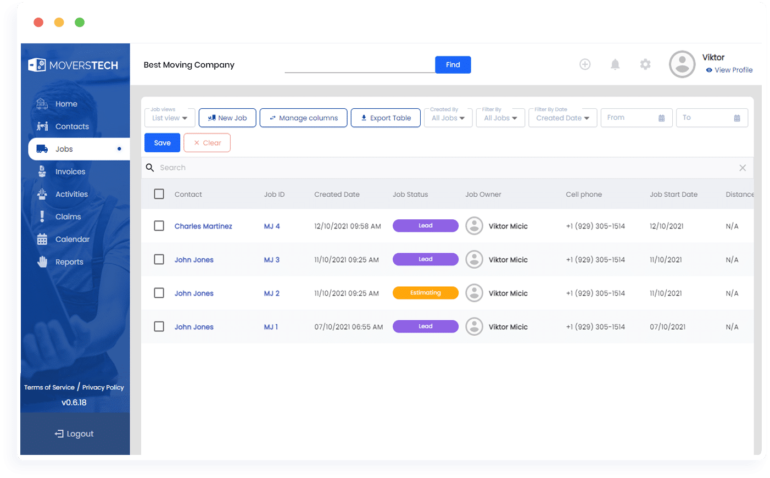Viewport: 770px width, 478px height.
Task: Check the Charles Martinez row checkbox
Action: (x=159, y=226)
